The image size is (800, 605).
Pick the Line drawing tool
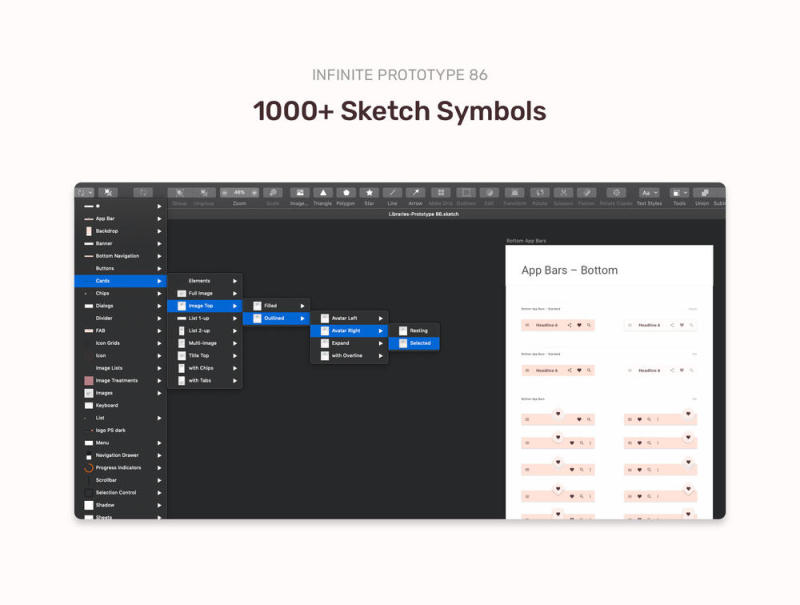pos(392,192)
